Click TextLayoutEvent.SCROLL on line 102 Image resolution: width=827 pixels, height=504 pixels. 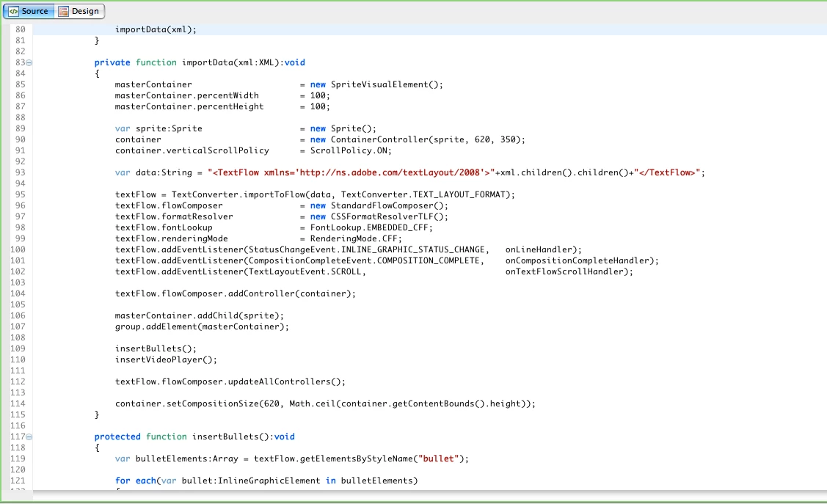click(305, 271)
